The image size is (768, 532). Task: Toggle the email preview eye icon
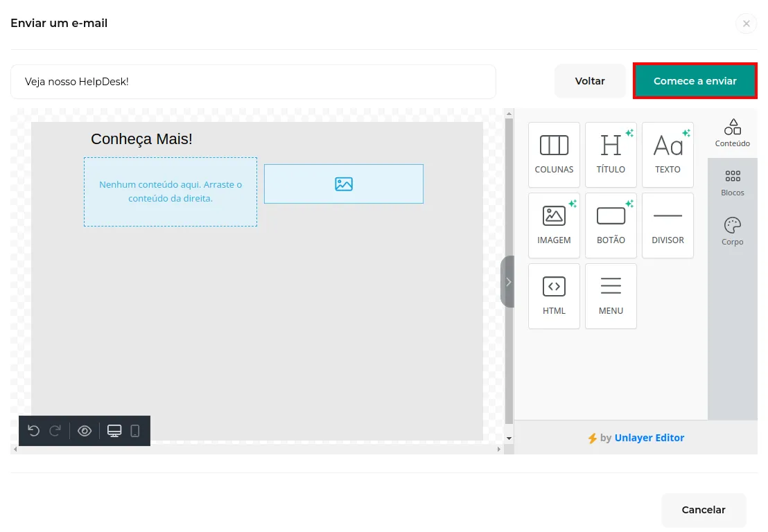point(85,431)
